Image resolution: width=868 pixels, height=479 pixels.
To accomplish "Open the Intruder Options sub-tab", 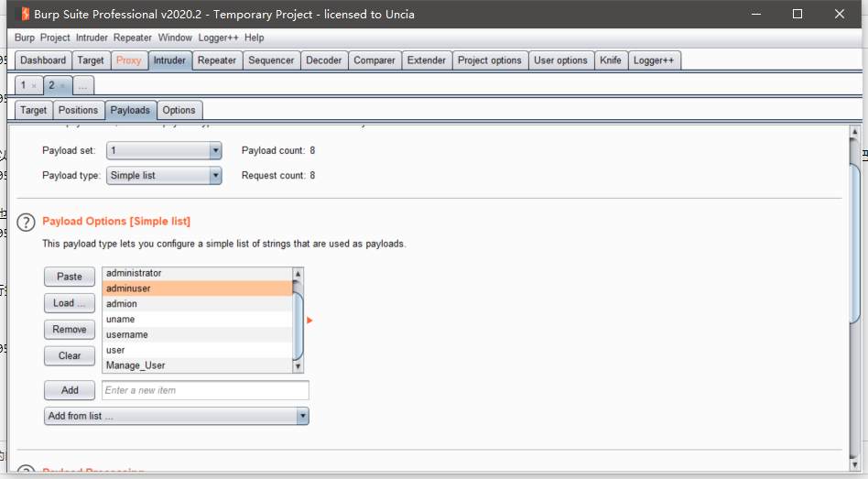I will (x=179, y=110).
